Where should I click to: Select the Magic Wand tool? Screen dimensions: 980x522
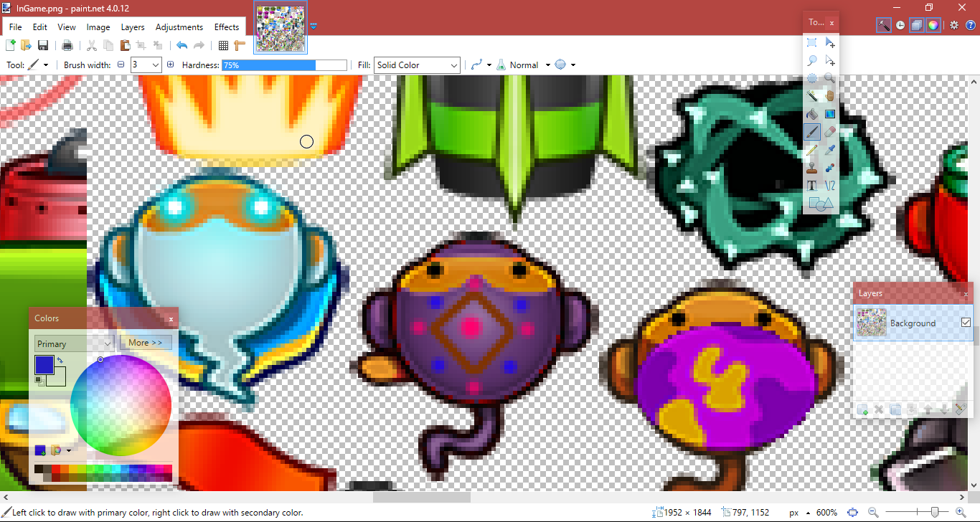(812, 96)
